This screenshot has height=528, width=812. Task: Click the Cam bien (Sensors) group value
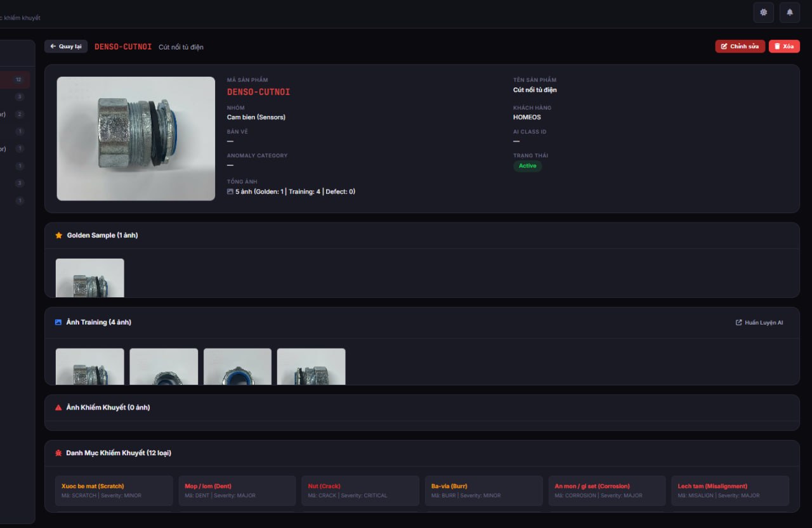click(256, 117)
